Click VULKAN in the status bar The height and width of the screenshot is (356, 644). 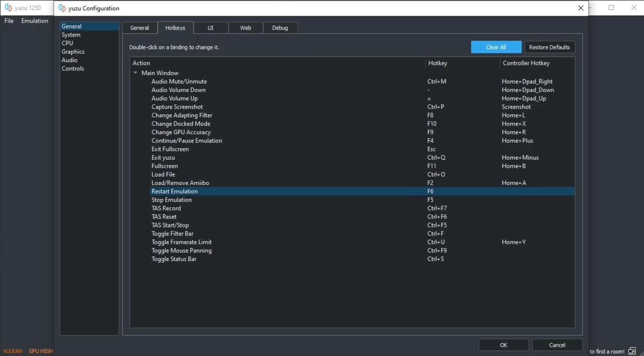12,351
